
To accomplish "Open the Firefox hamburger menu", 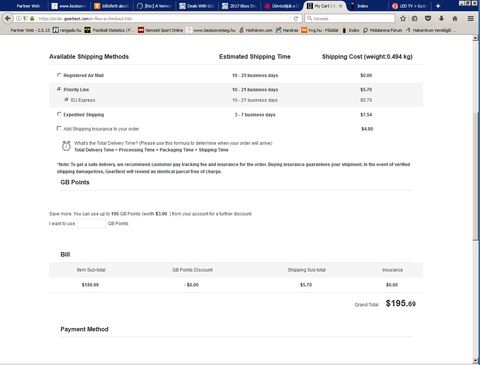I will pyautogui.click(x=471, y=19).
